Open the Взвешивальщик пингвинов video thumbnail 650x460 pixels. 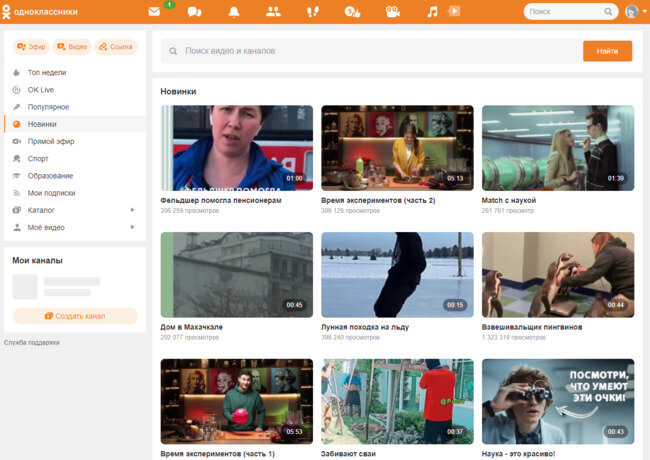pyautogui.click(x=558, y=275)
